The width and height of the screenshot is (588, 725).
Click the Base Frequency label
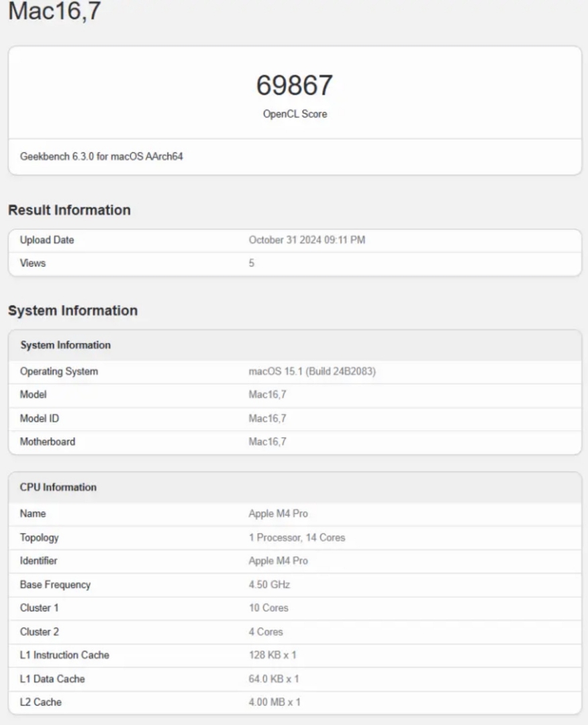(55, 585)
